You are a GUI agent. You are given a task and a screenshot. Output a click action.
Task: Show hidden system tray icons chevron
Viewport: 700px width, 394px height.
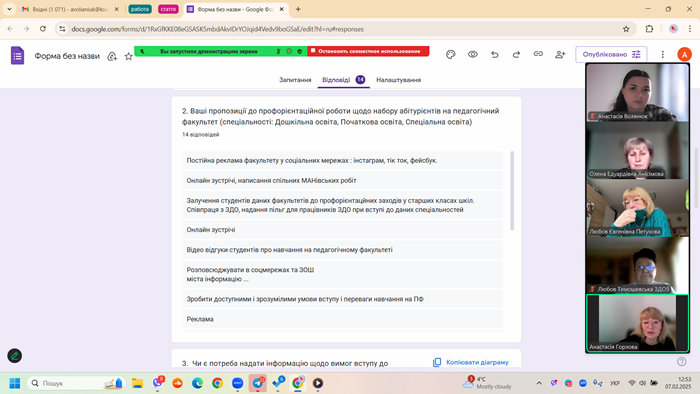pos(539,383)
